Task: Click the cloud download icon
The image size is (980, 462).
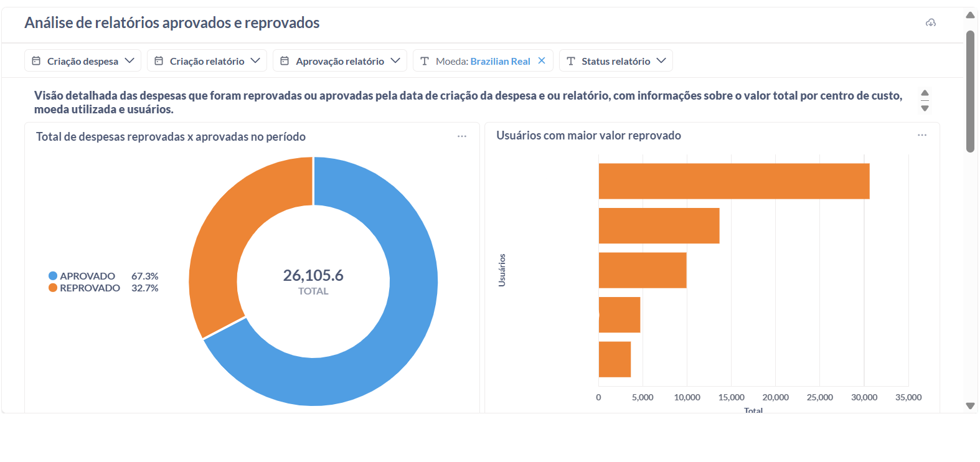Action: [931, 23]
